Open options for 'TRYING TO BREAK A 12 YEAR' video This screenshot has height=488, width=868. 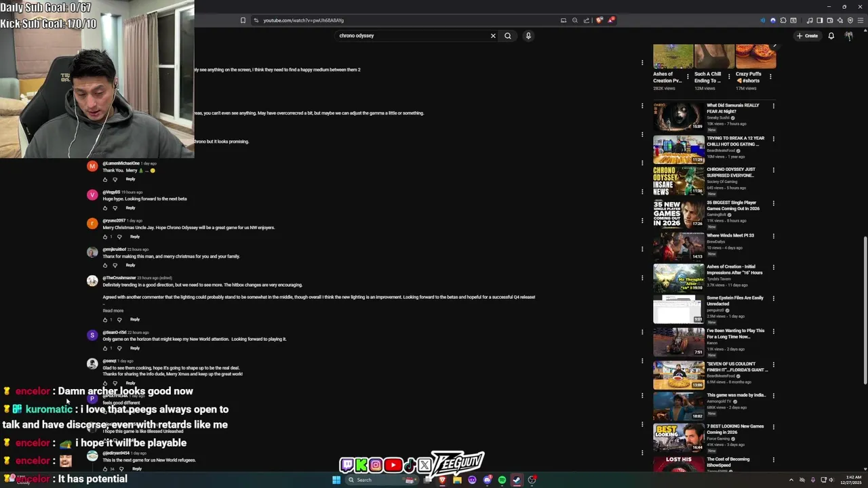pos(773,139)
